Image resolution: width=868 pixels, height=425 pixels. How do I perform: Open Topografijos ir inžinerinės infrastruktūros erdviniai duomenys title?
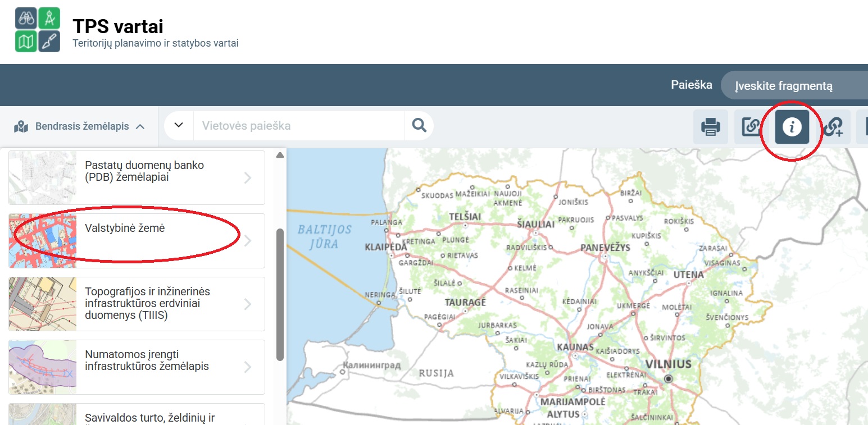point(147,304)
